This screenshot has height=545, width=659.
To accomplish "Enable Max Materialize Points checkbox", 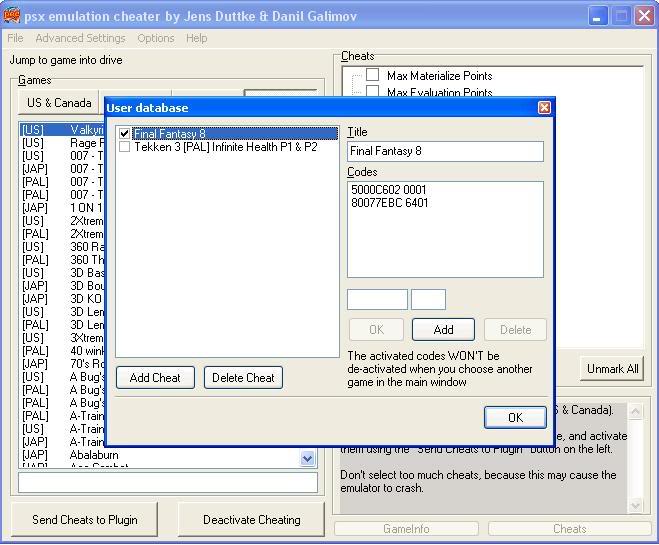I will tap(372, 75).
